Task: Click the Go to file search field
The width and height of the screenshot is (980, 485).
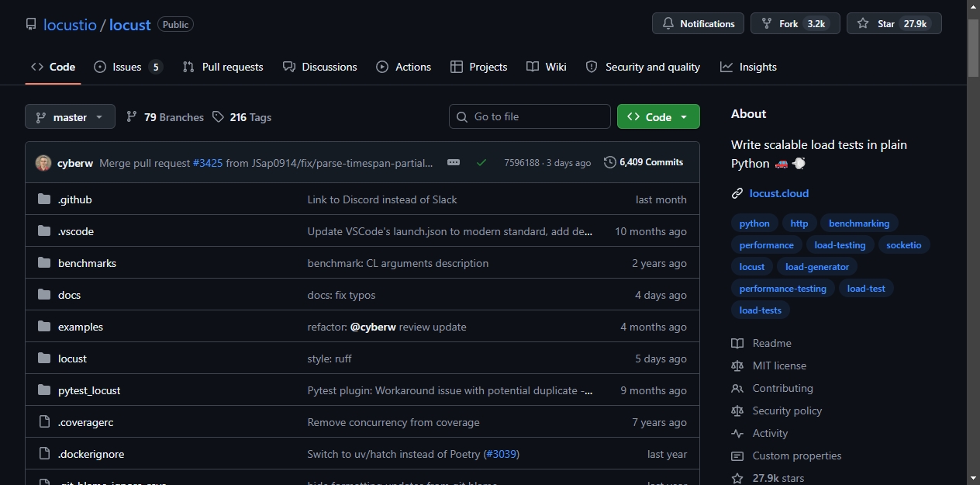Action: click(x=530, y=116)
